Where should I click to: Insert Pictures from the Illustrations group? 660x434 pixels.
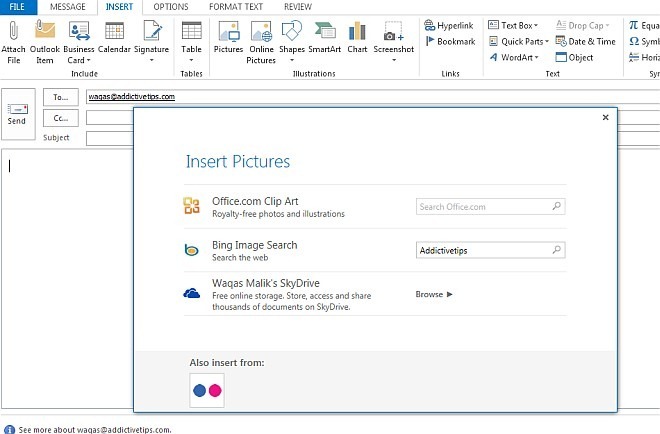pos(228,38)
